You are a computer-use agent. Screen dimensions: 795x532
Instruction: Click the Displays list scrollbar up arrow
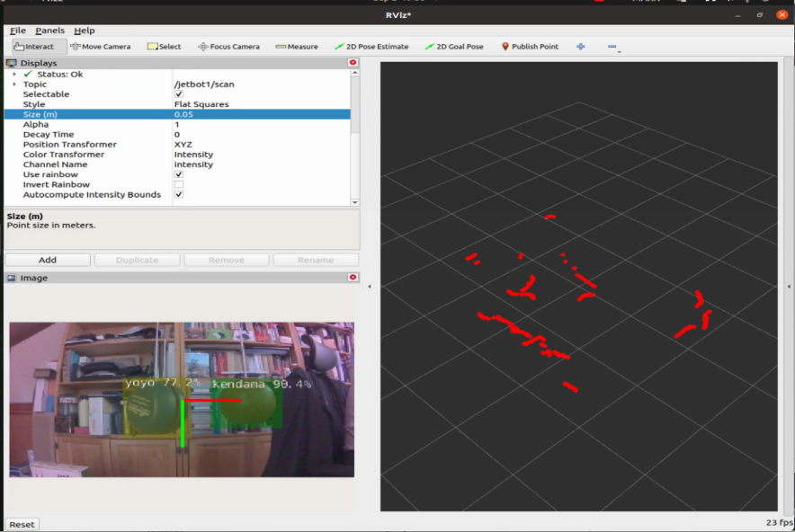click(355, 73)
